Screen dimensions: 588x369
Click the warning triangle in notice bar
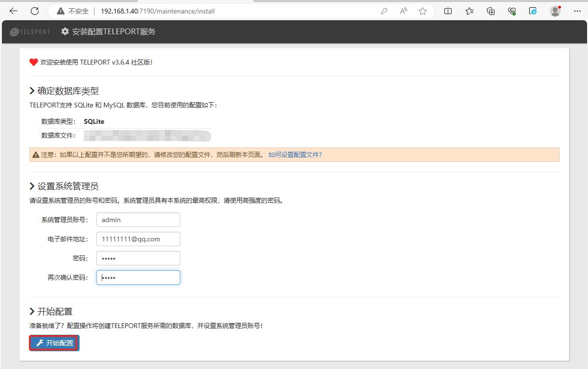click(x=36, y=155)
